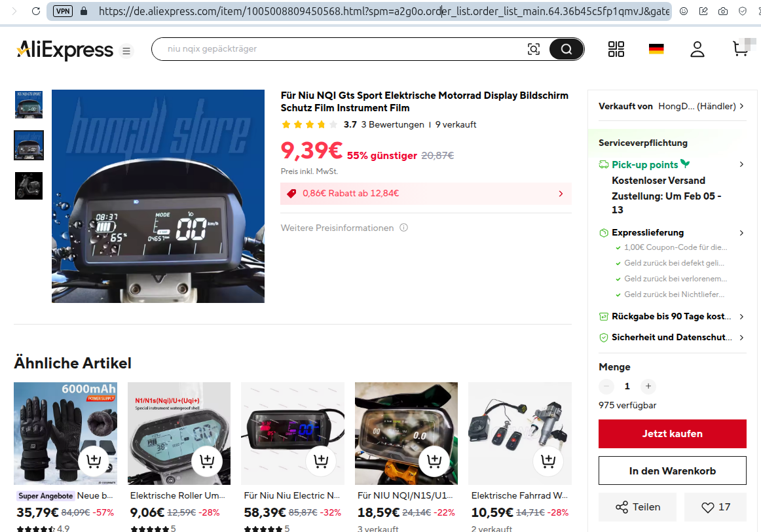The width and height of the screenshot is (761, 532).
Task: Open the user account profile icon
Action: [x=697, y=49]
